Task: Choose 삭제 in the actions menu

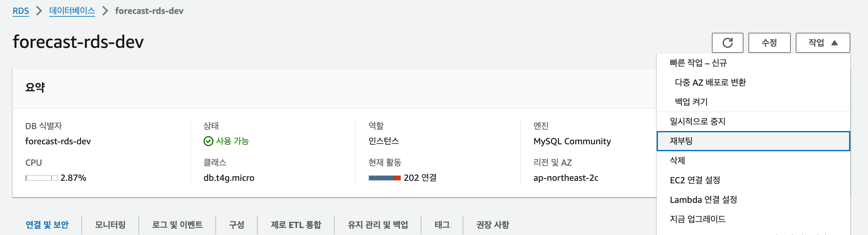Action: (x=753, y=161)
